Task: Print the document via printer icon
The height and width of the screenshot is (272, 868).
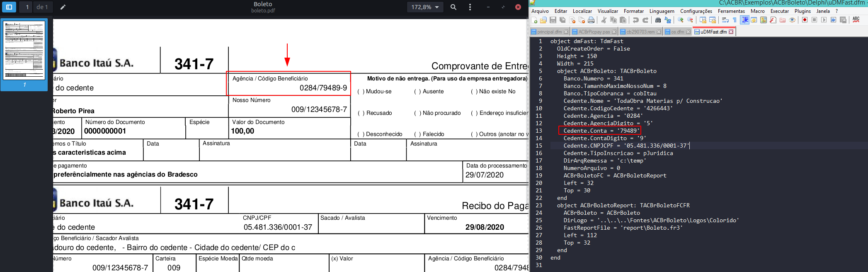Action: point(591,20)
